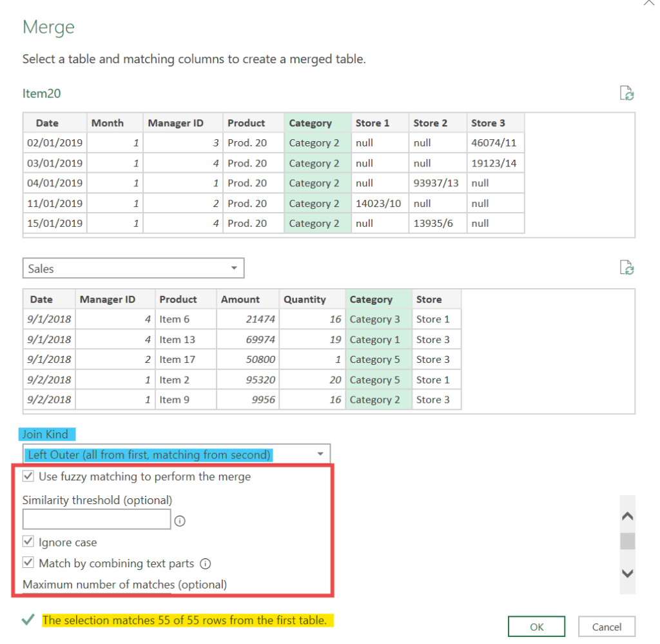Uncheck the Ignore case checkbox

point(28,542)
